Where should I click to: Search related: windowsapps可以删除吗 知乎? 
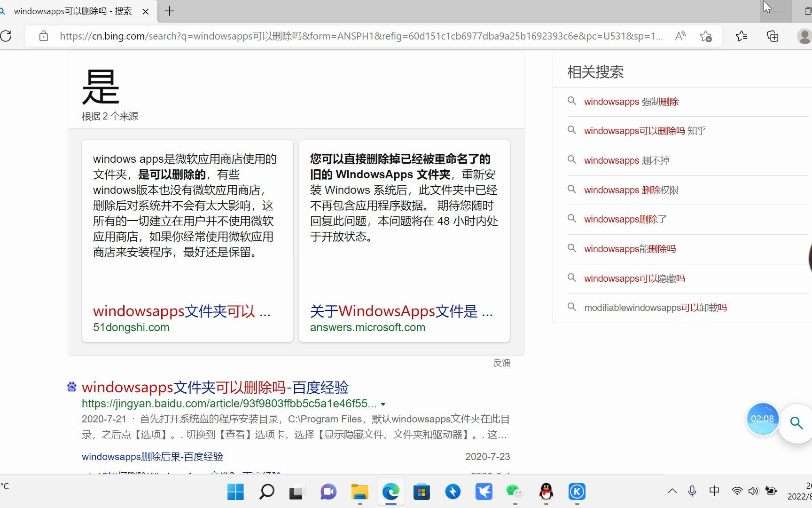645,131
